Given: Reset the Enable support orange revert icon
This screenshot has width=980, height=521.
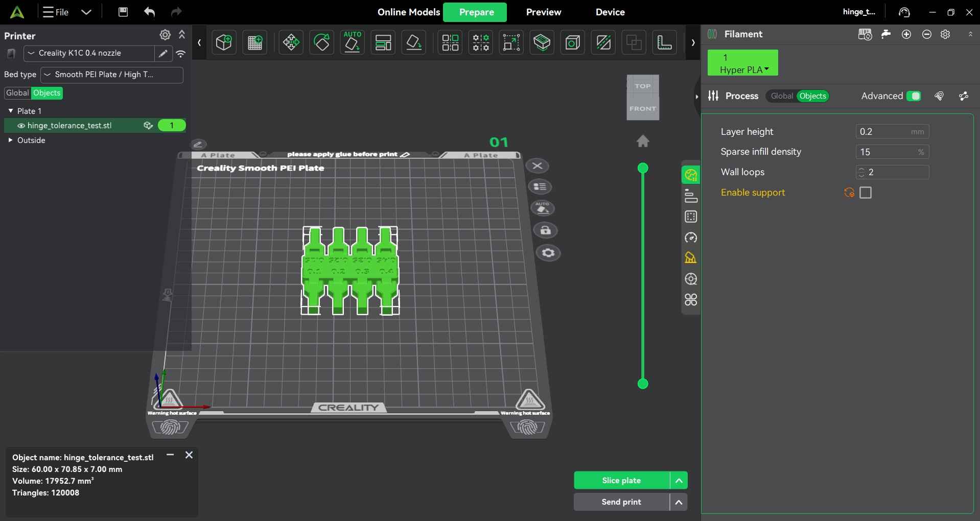Looking at the screenshot, I should pos(849,193).
